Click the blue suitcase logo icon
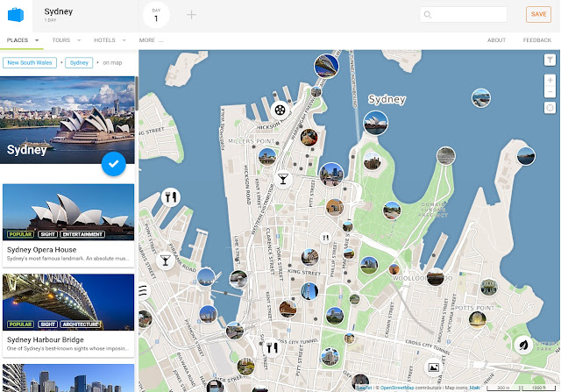Image resolution: width=561 pixels, height=392 pixels. pos(16,15)
